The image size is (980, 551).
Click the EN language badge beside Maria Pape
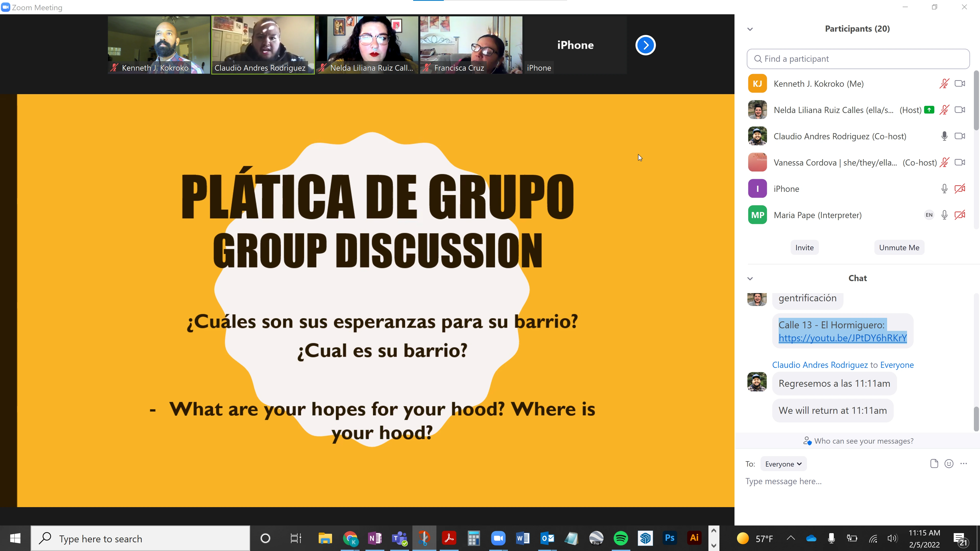click(x=929, y=215)
